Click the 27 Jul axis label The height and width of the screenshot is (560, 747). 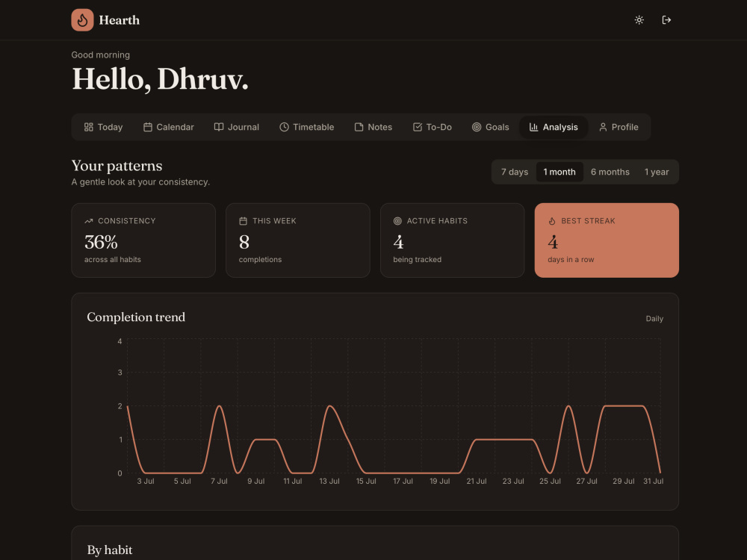click(x=586, y=482)
